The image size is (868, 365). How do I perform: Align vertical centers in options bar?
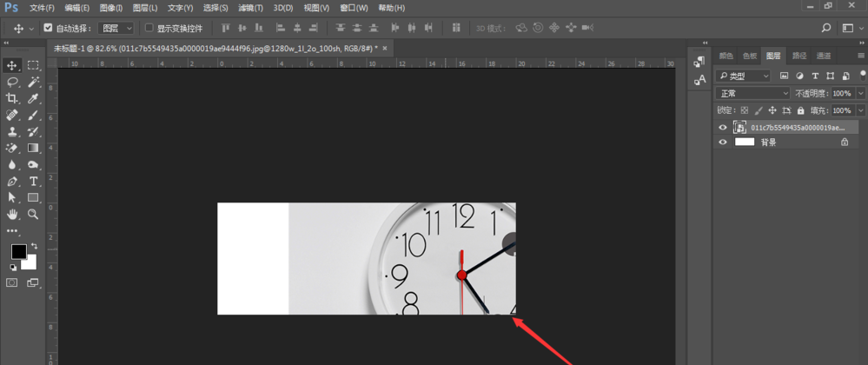(242, 28)
